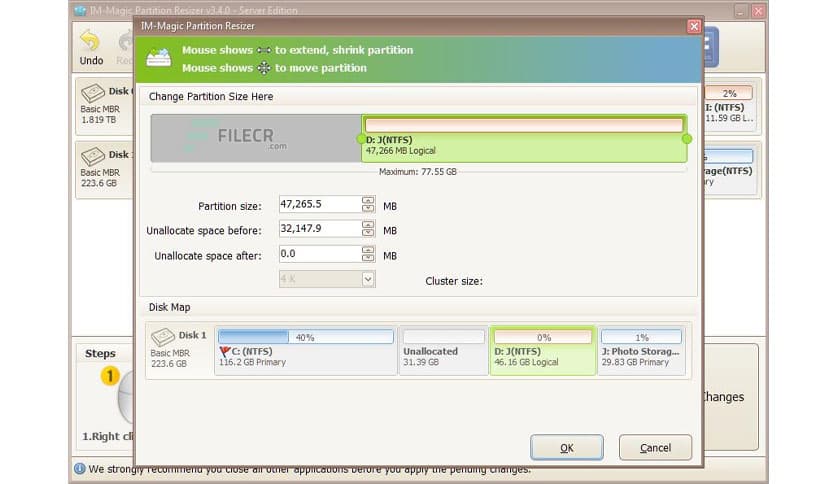Increase Unallocate space after value
The image size is (836, 484).
click(x=368, y=250)
